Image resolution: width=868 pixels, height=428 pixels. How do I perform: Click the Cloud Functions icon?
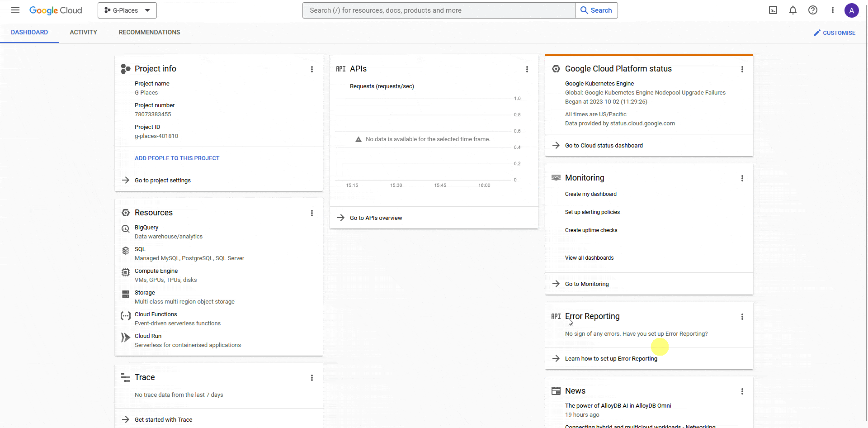(x=126, y=316)
